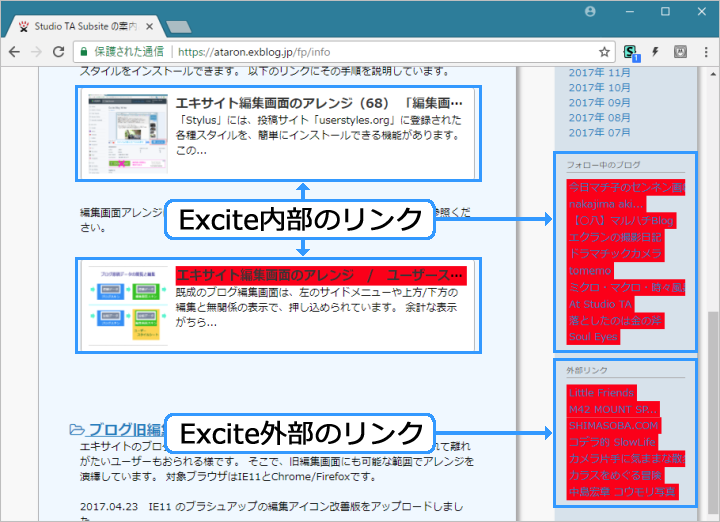The height and width of the screenshot is (522, 720).
Task: Open the 落としたのは金の斧 link
Action: [615, 320]
